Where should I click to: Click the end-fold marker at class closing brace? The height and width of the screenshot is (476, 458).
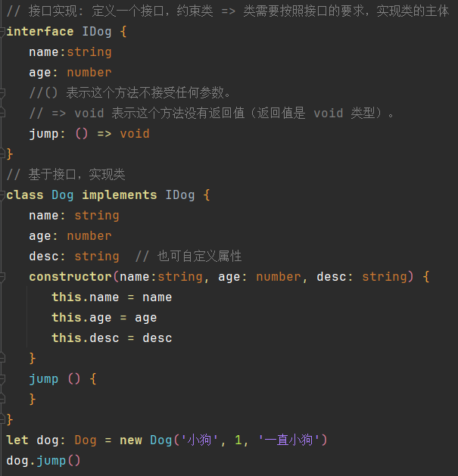(x=3, y=418)
